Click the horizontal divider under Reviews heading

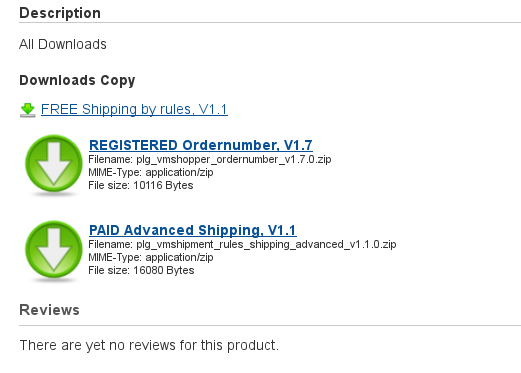pos(270,325)
